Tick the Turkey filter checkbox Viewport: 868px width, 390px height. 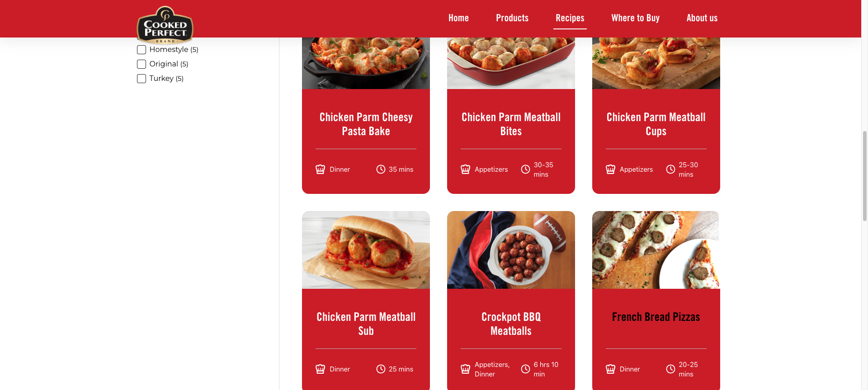coord(142,79)
